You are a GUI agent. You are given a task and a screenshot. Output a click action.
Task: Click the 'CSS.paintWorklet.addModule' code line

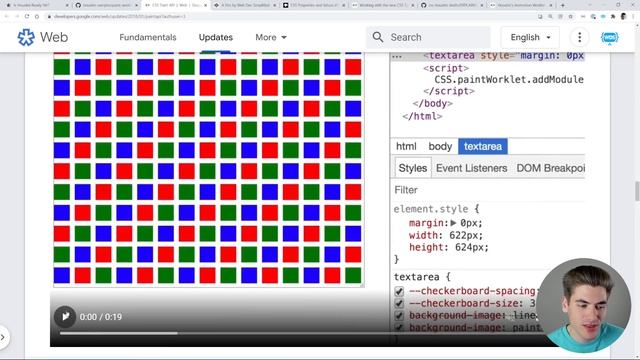509,80
